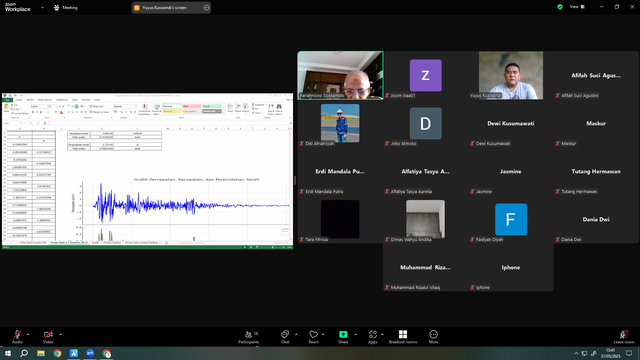
Task: Open the Participants panel
Action: 249,337
